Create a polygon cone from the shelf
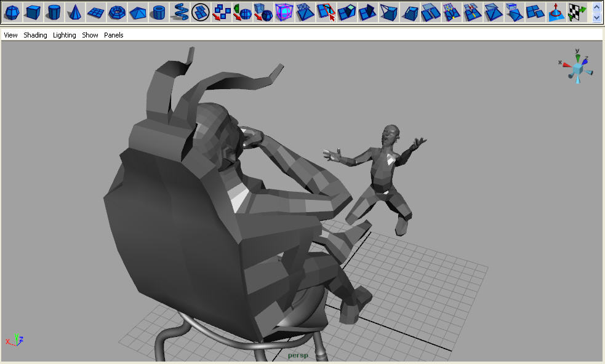Image resolution: width=605 pixels, height=364 pixels. (x=74, y=12)
